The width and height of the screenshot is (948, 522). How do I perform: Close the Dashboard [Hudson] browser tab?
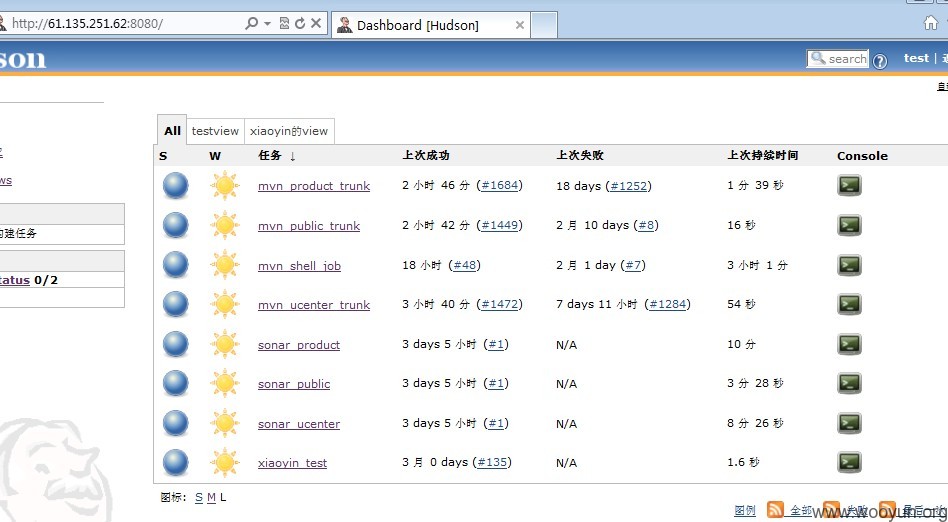pos(519,25)
